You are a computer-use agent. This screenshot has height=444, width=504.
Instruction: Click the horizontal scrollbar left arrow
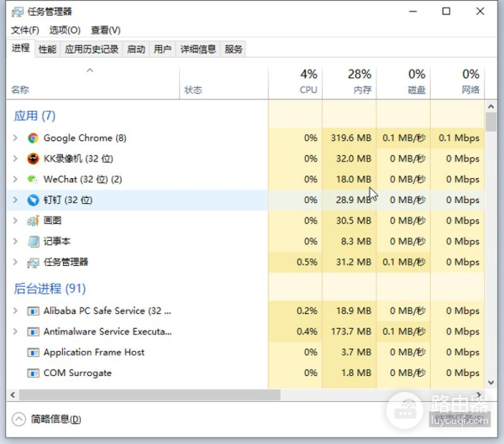coord(13,394)
